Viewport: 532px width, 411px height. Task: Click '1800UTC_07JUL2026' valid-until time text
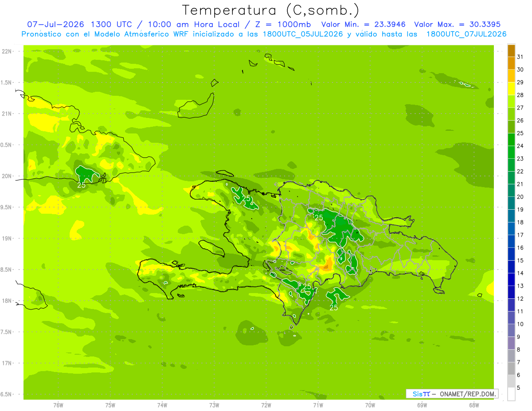pyautogui.click(x=466, y=34)
